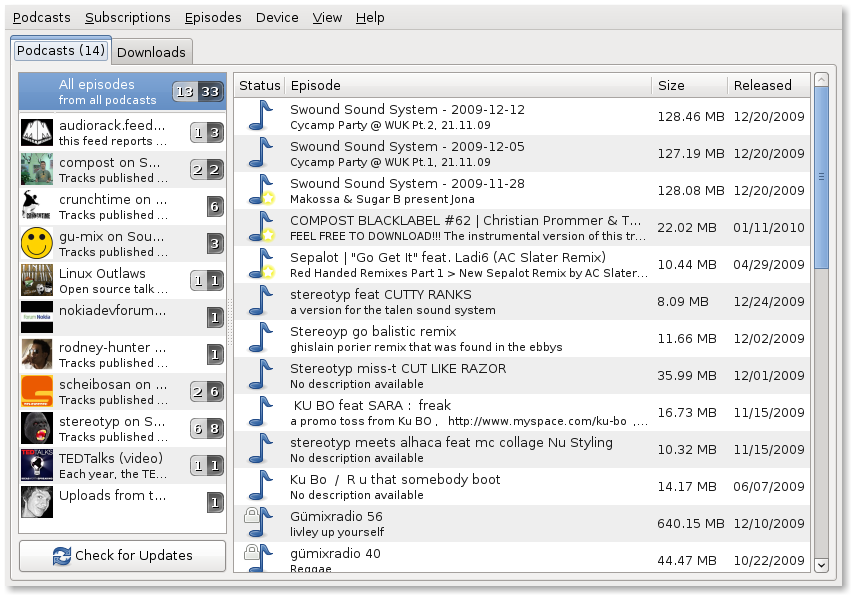Open the Podcasts menu
Viewport: 851px width, 595px height.
(x=41, y=18)
